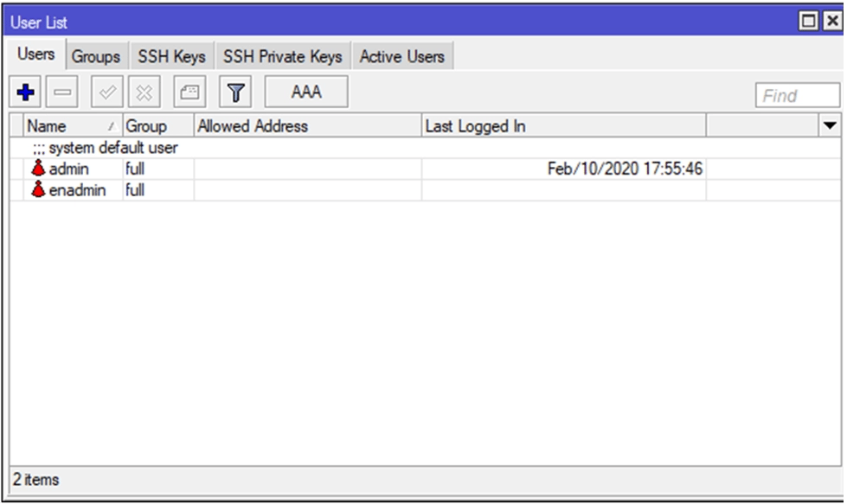Viewport: 847px width, 504px height.
Task: Click the remove user minus icon
Action: [x=62, y=93]
